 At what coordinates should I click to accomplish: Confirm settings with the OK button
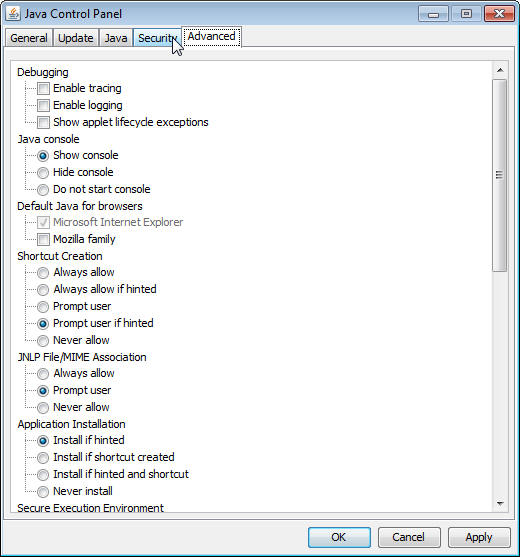[x=339, y=537]
